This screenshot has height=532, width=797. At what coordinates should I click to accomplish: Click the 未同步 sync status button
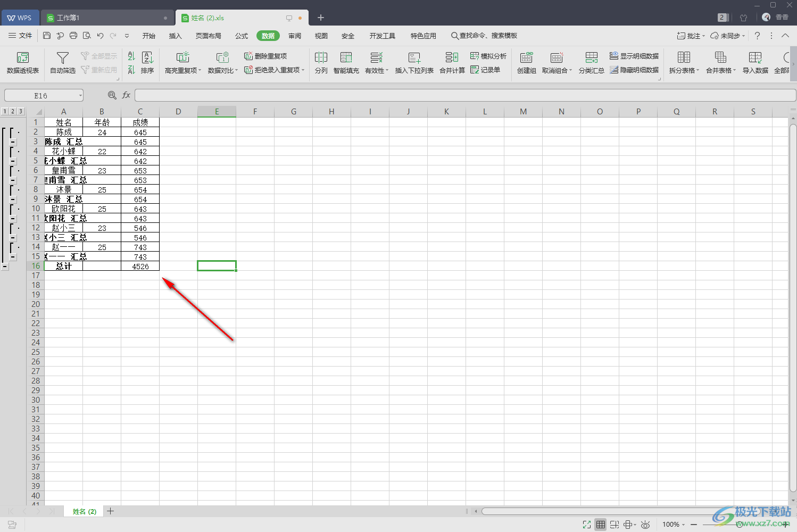(728, 36)
